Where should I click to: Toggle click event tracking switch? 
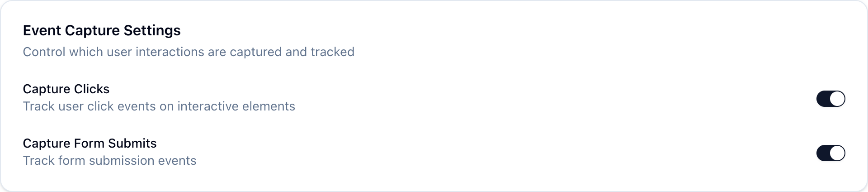coord(830,99)
